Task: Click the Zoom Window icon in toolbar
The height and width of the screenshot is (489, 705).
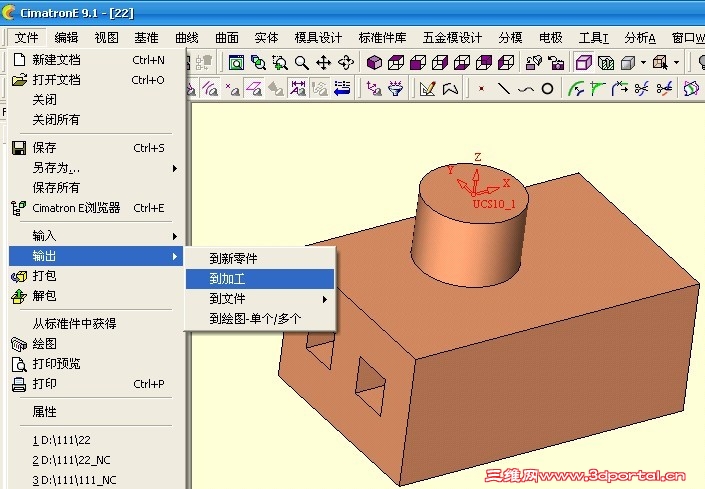Action: (236, 62)
